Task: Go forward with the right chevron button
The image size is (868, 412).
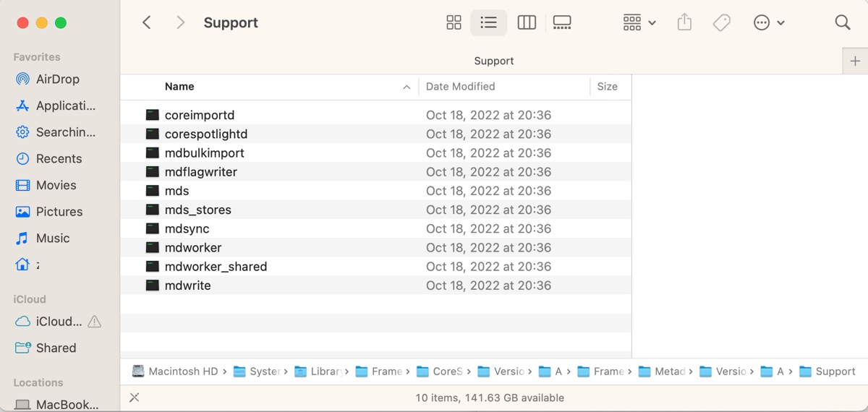Action: (x=180, y=22)
